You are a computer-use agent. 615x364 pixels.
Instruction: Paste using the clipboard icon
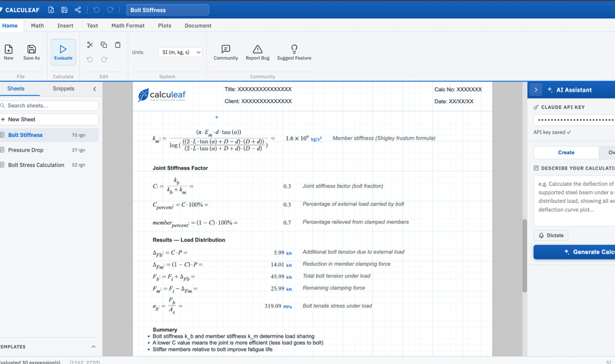[117, 45]
